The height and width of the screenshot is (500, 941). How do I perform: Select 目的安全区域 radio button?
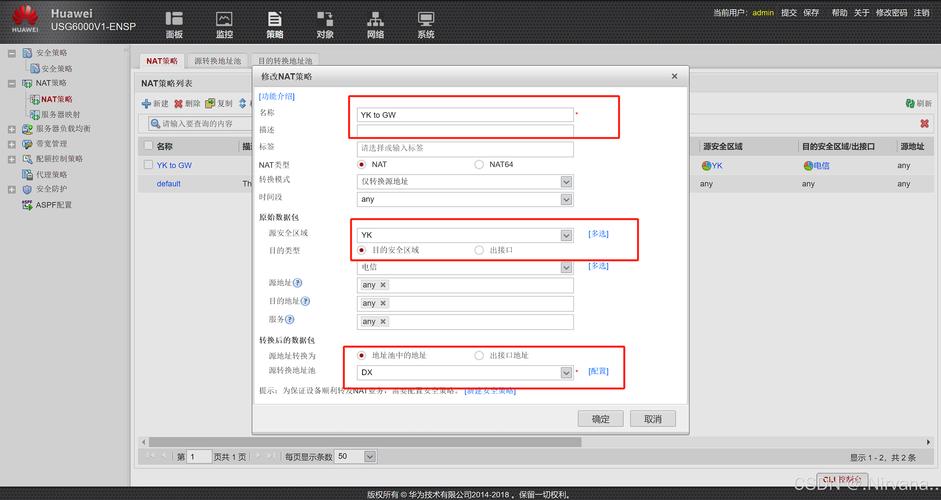click(361, 250)
